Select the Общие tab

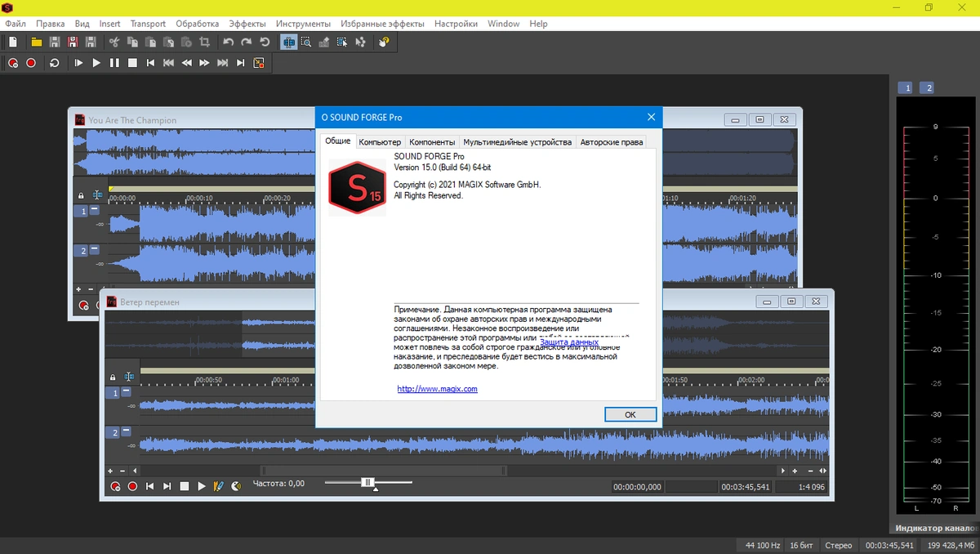(x=338, y=141)
